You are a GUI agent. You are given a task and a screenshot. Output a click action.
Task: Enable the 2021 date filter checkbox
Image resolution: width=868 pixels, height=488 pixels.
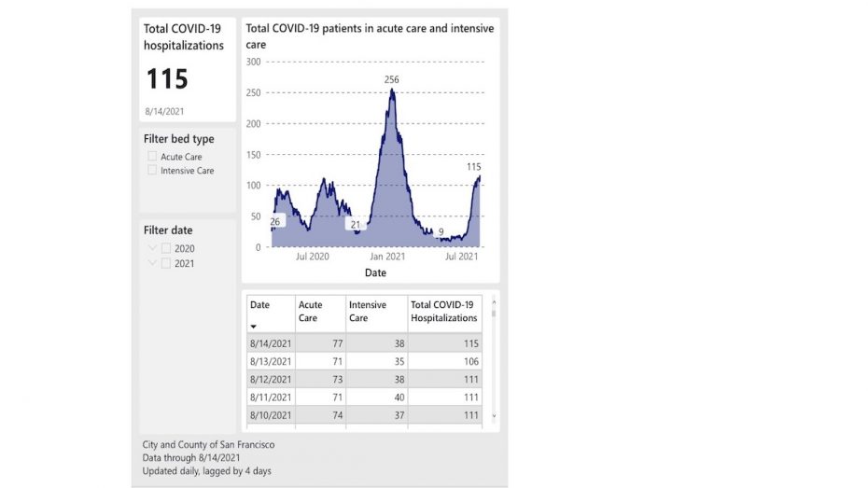pos(166,263)
